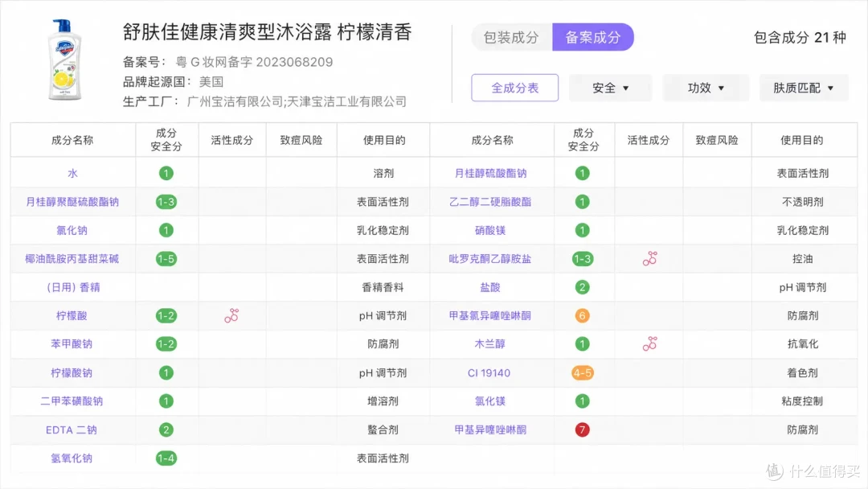
Task: Open the (日用) 香精 ingredient link
Action: 73,287
